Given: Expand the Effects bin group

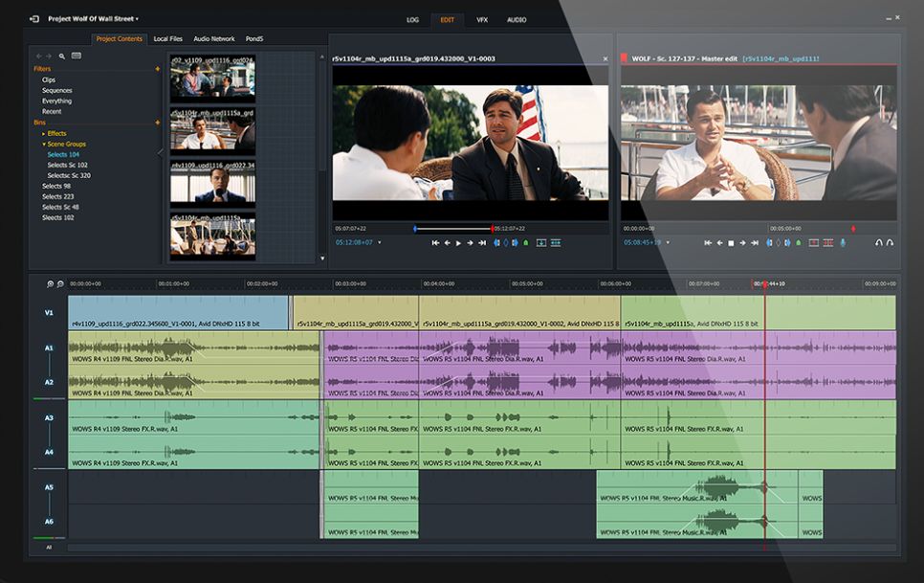Looking at the screenshot, I should pos(44,134).
